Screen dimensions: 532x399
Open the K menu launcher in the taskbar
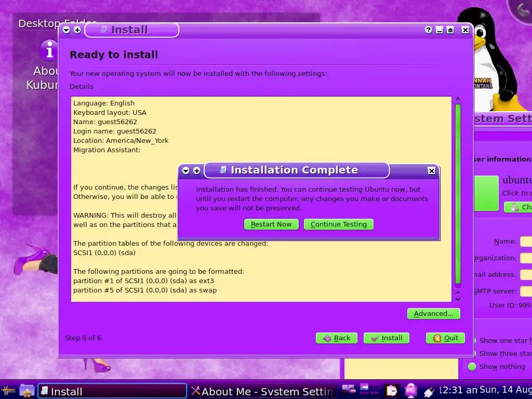pos(8,391)
